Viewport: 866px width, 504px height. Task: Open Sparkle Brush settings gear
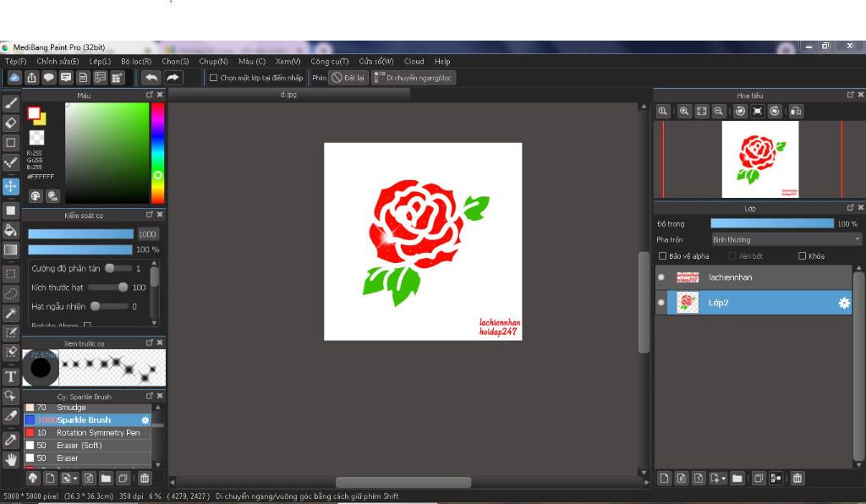click(x=145, y=420)
